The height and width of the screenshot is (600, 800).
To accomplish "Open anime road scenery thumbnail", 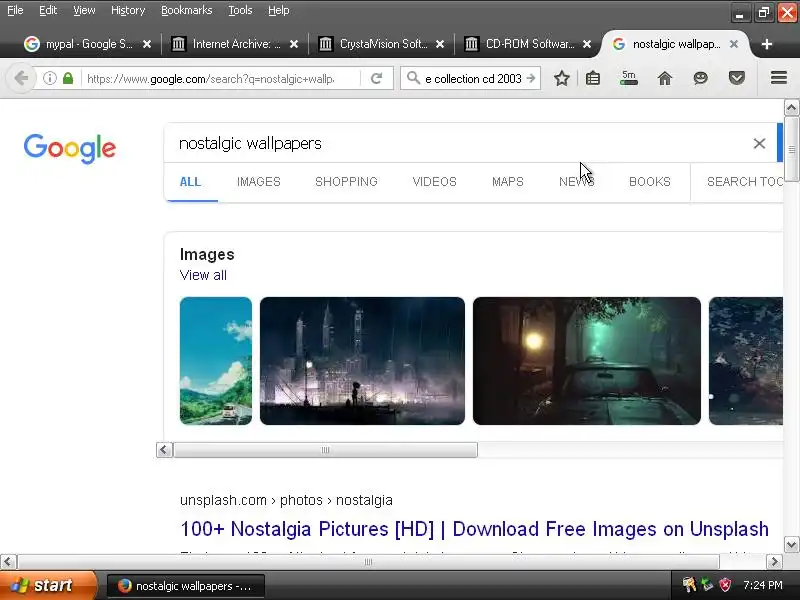I will click(x=216, y=361).
